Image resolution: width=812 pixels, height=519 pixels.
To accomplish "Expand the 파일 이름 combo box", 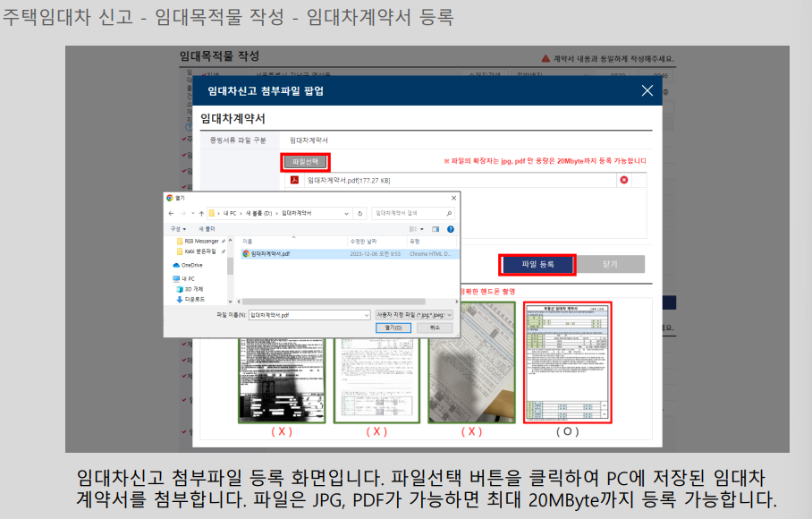I will 368,315.
